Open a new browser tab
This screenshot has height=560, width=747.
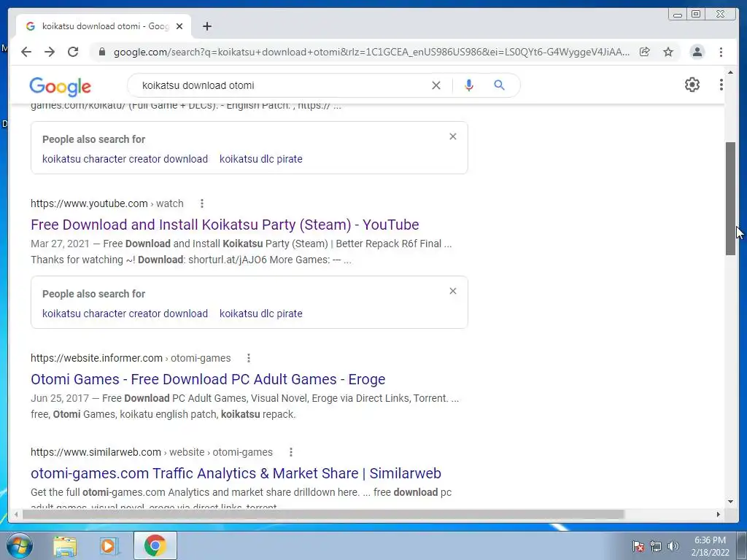[x=206, y=26]
